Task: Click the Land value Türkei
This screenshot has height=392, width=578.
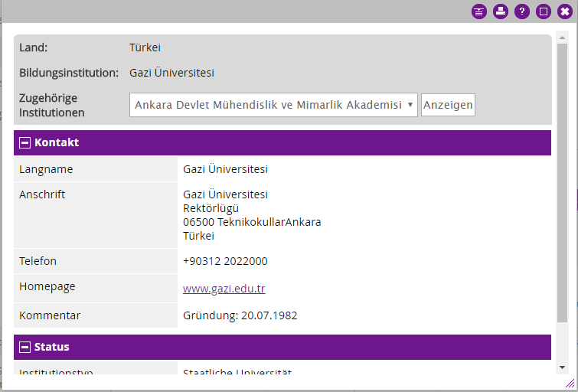Action: [x=145, y=47]
